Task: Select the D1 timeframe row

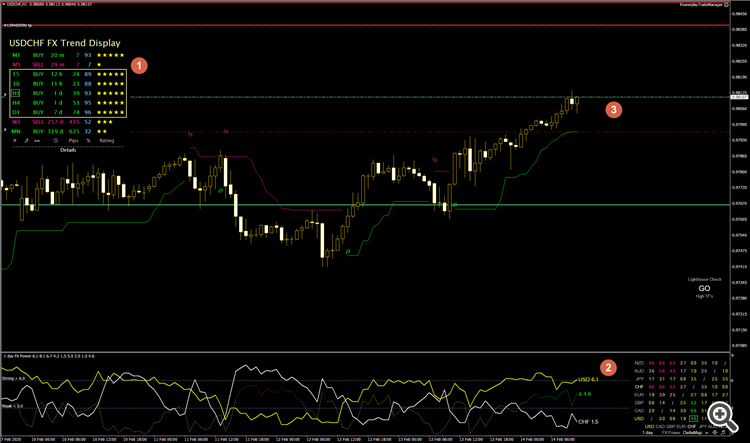Action: tap(68, 112)
